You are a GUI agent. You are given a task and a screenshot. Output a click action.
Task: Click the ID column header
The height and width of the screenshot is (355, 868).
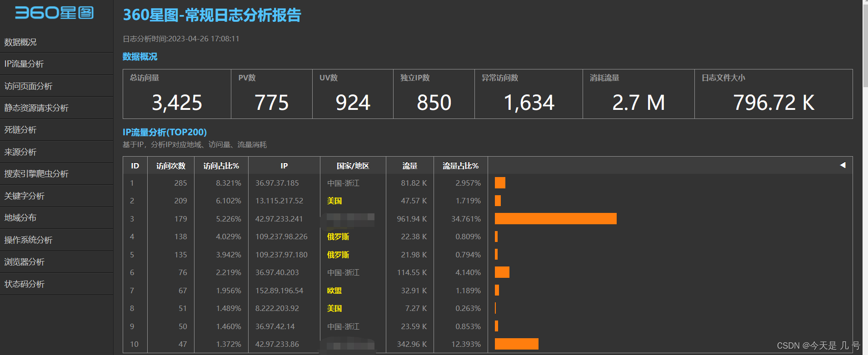[x=135, y=166]
